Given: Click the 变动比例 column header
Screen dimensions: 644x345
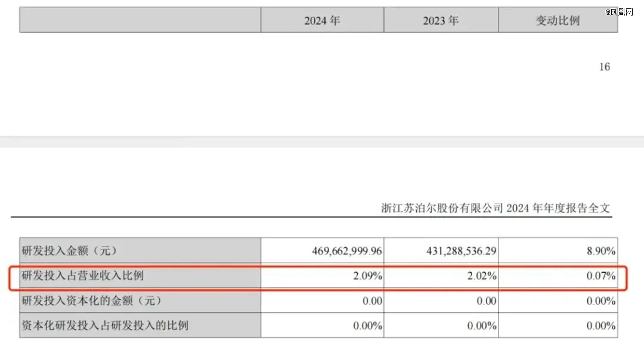Looking at the screenshot, I should (x=558, y=20).
